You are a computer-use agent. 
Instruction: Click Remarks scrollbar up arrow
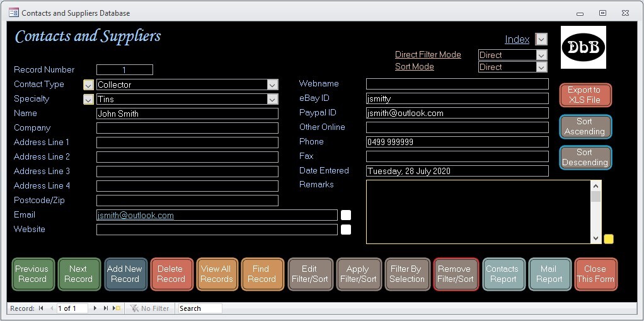pyautogui.click(x=596, y=186)
